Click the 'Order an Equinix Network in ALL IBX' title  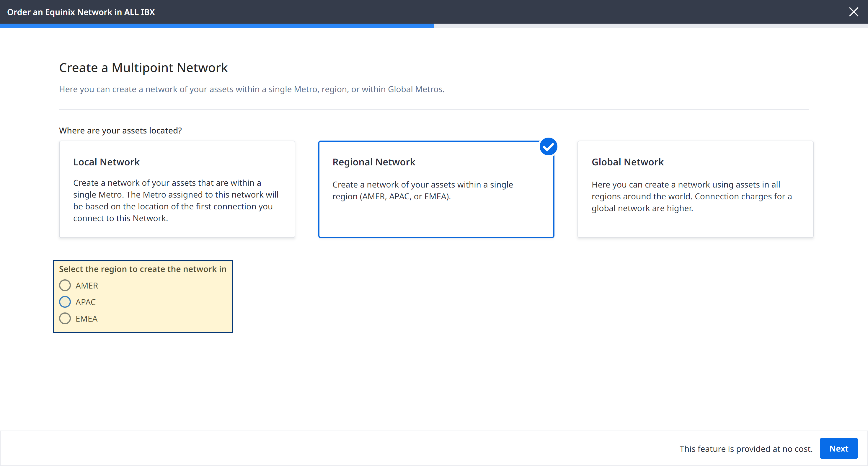[81, 12]
